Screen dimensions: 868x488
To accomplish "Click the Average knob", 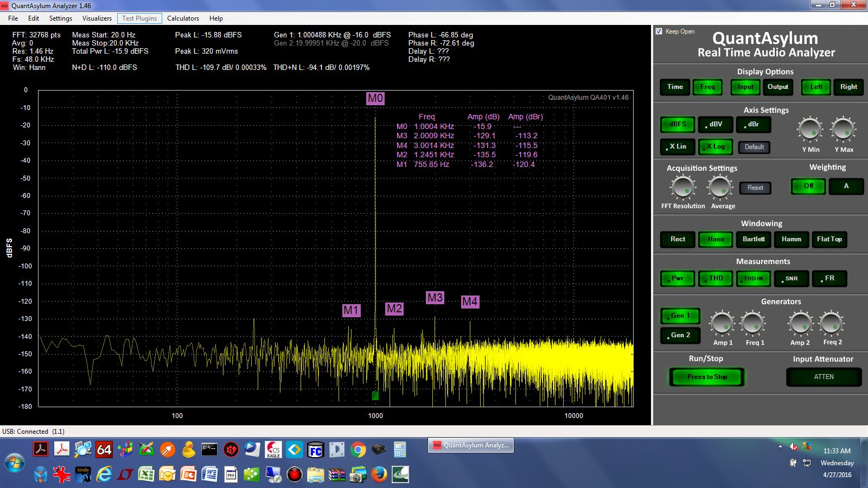I will click(720, 188).
